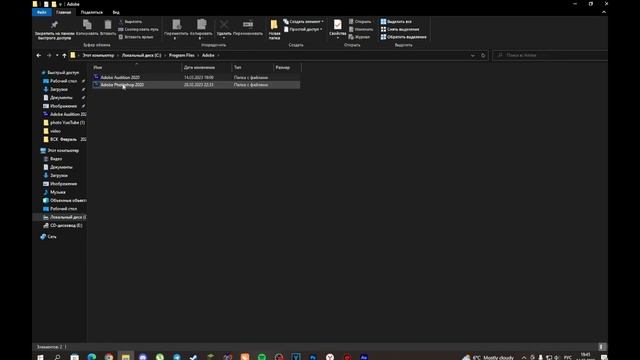Click the search Adobe input field
The width and height of the screenshot is (640, 360).
pos(550,56)
